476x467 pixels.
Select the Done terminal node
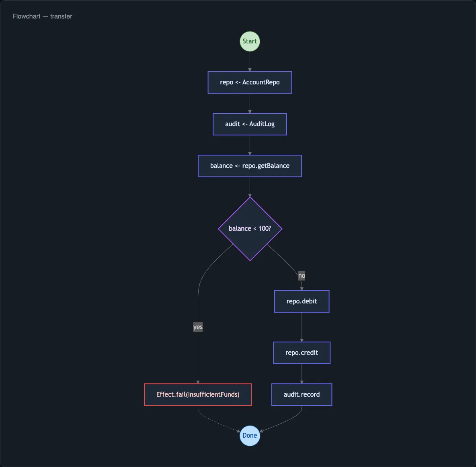pos(250,435)
